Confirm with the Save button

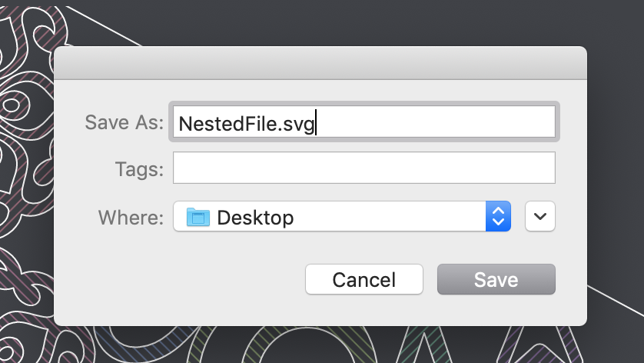click(496, 279)
